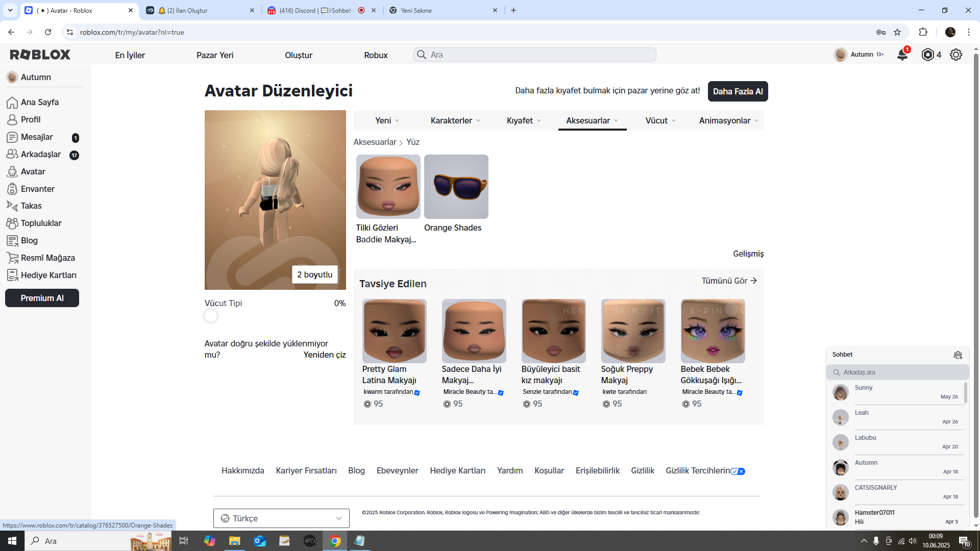Bookmark page with star icon
The width and height of the screenshot is (980, 551).
point(897,32)
